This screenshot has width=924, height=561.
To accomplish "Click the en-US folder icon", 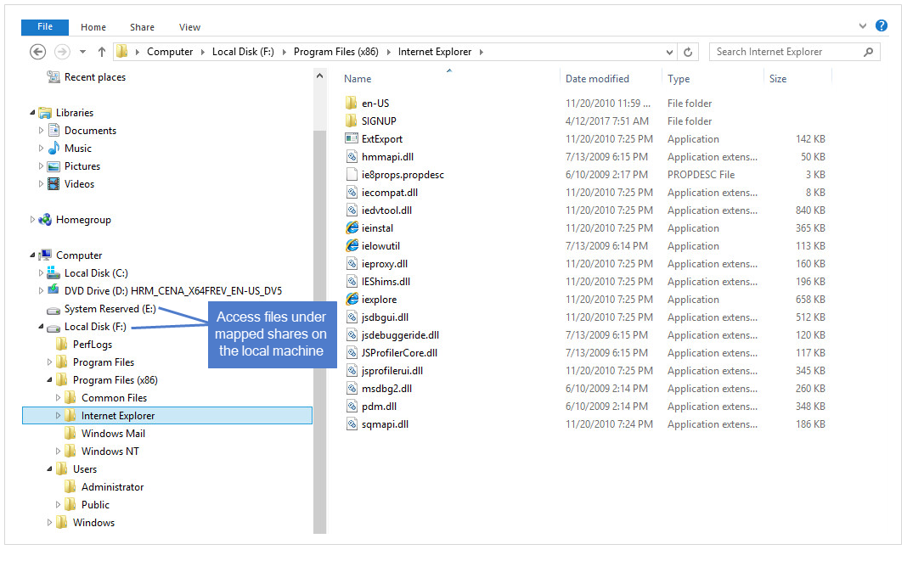I will (x=352, y=103).
